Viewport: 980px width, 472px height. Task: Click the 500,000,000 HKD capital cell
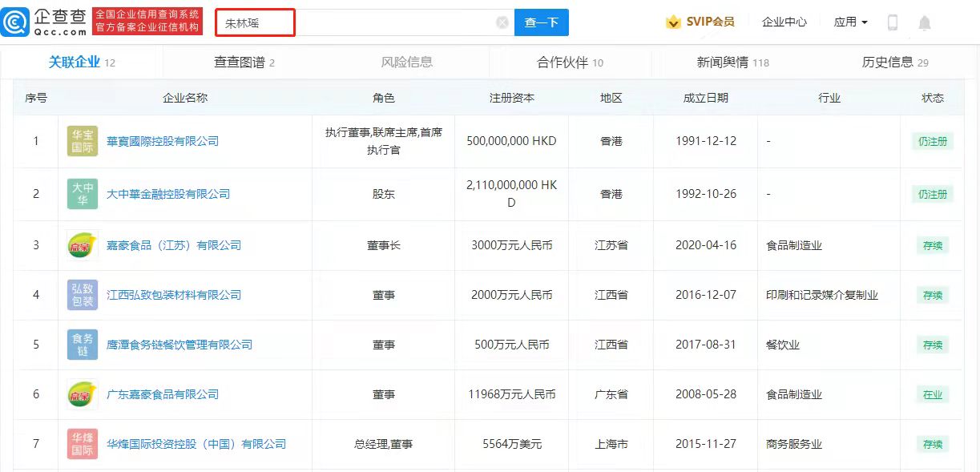point(511,141)
